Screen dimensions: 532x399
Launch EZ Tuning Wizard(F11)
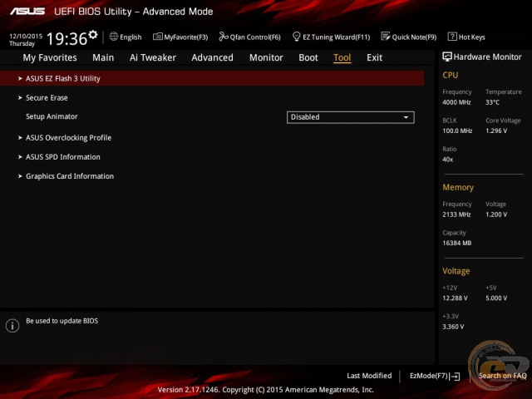click(331, 37)
